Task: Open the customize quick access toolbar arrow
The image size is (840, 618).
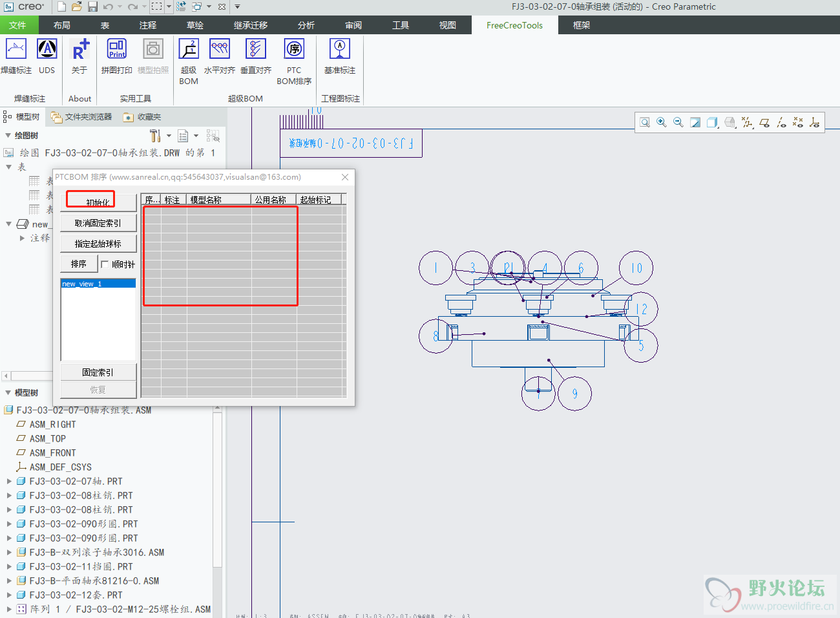Action: 237,6
